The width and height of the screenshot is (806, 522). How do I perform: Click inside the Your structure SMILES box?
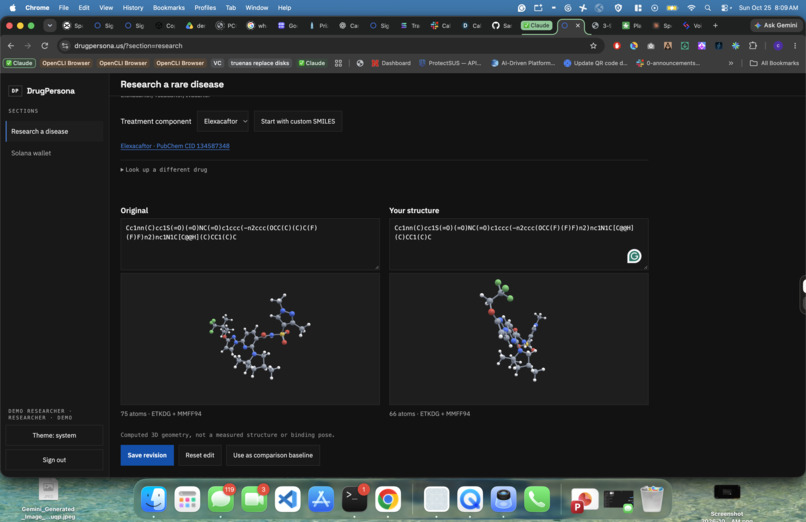[x=518, y=244]
